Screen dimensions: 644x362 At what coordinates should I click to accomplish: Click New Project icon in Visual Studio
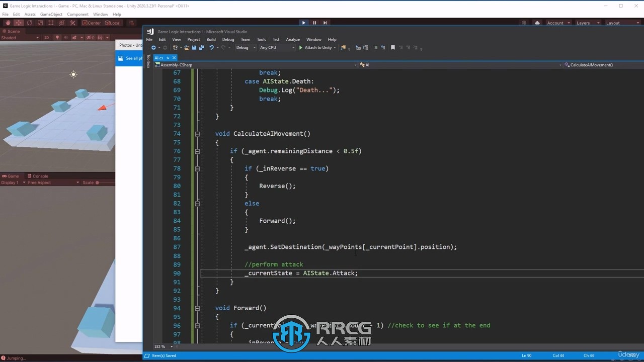pyautogui.click(x=175, y=48)
